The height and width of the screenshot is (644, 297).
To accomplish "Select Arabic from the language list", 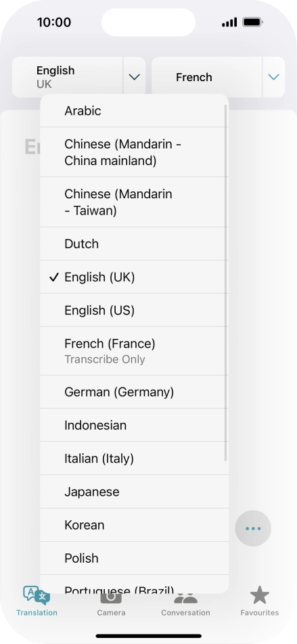I will (x=134, y=111).
